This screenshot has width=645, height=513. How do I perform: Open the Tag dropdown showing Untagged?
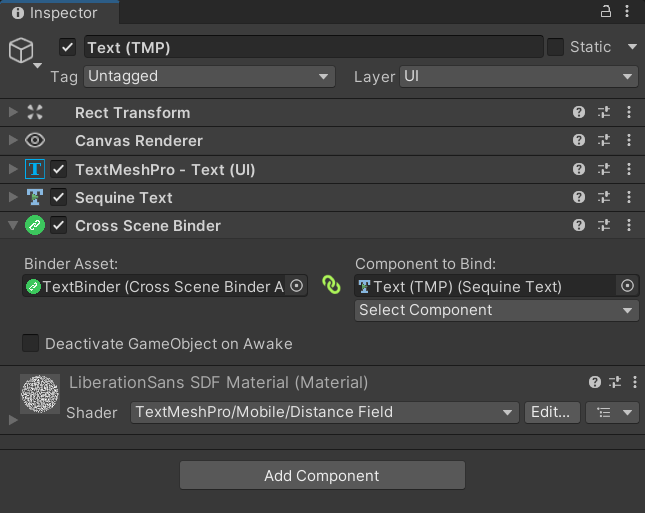point(209,76)
